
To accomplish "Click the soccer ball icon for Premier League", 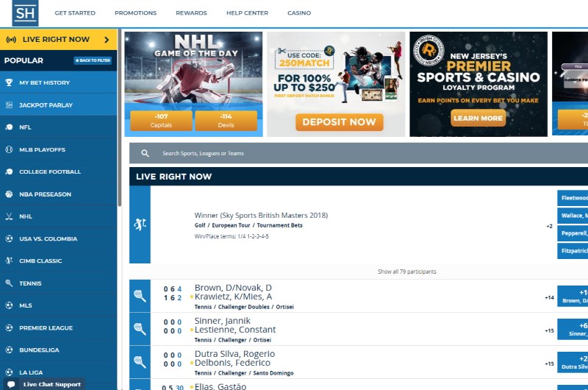I will [x=9, y=327].
